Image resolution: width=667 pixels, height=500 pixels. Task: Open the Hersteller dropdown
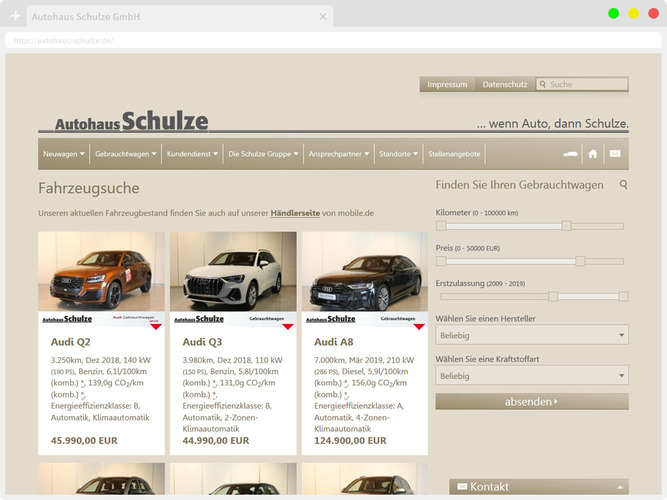[532, 336]
